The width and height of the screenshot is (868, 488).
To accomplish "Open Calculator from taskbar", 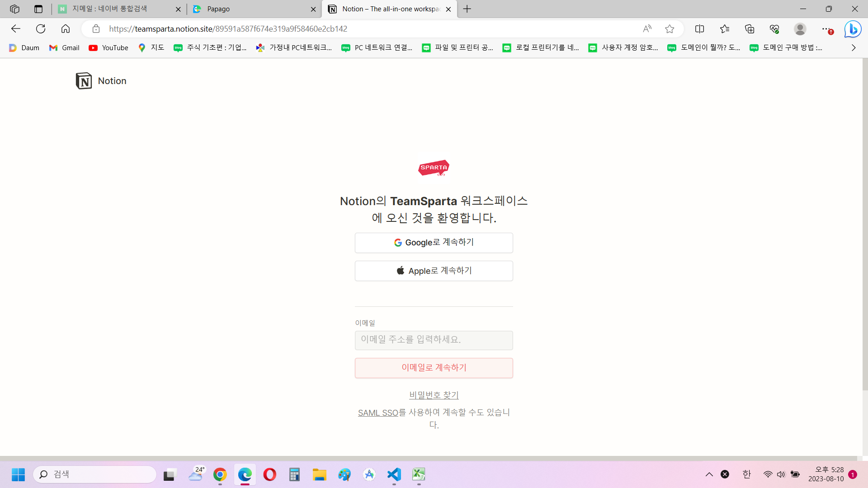I will click(295, 474).
